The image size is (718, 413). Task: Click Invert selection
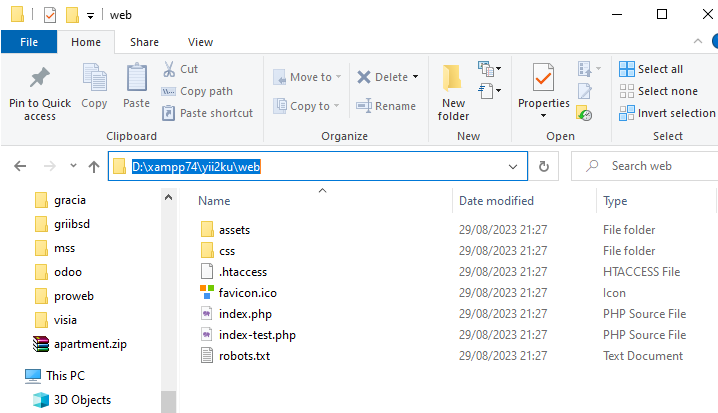(x=667, y=113)
